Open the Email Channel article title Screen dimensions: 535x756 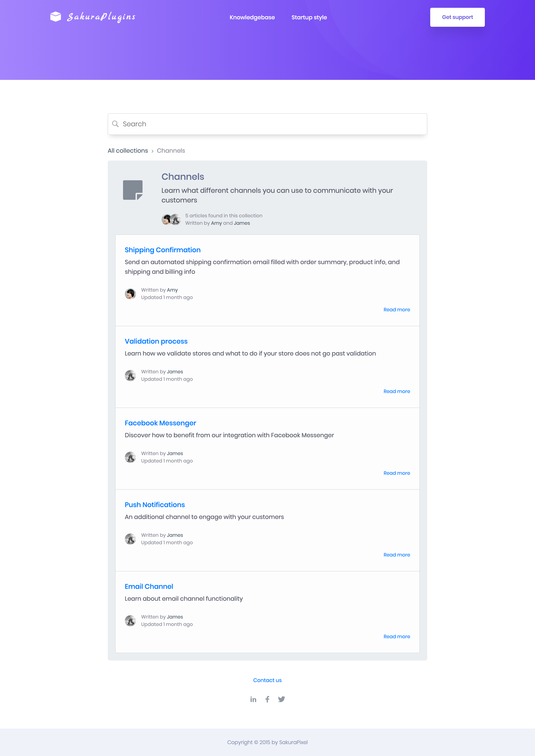coord(149,586)
